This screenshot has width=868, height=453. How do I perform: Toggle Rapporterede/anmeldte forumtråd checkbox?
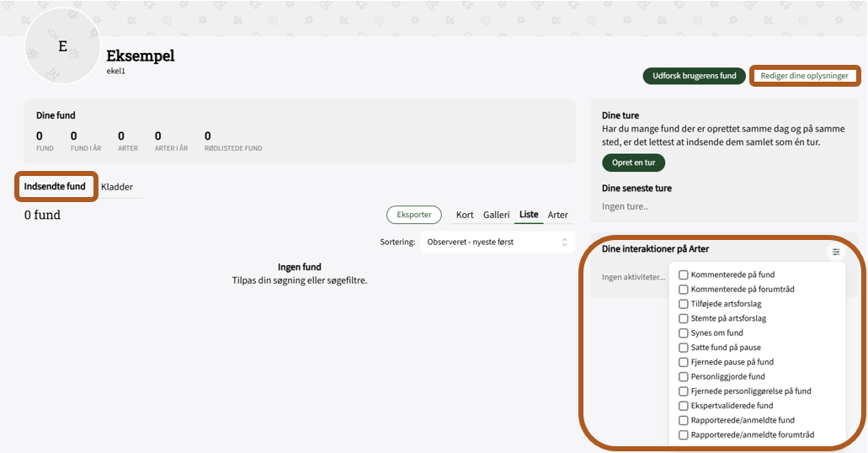(684, 435)
